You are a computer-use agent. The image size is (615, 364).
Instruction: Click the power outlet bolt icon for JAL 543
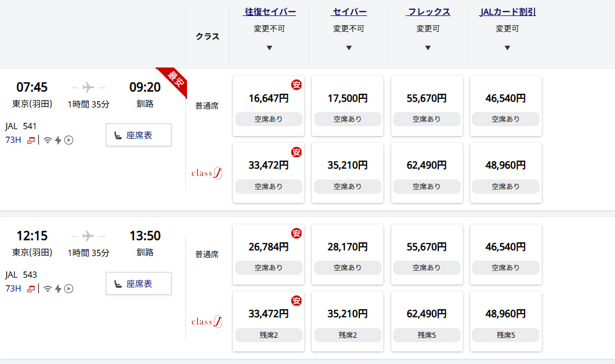58,289
